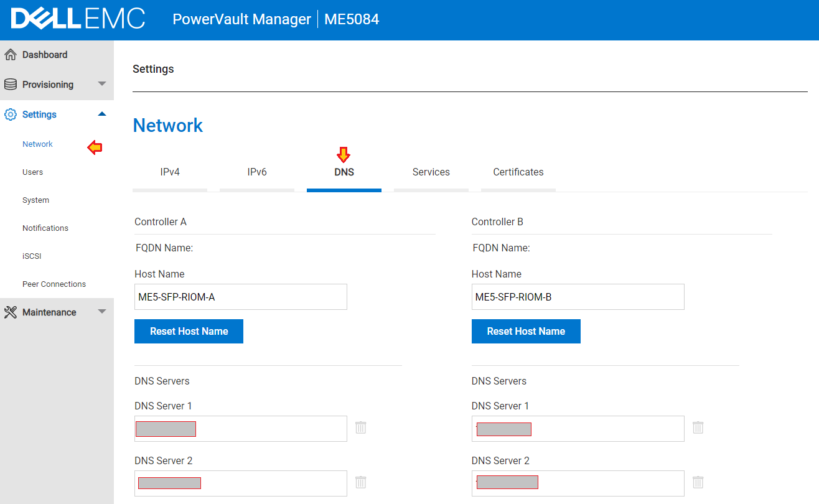819x504 pixels.
Task: Switch to the Services tab
Action: 431,172
